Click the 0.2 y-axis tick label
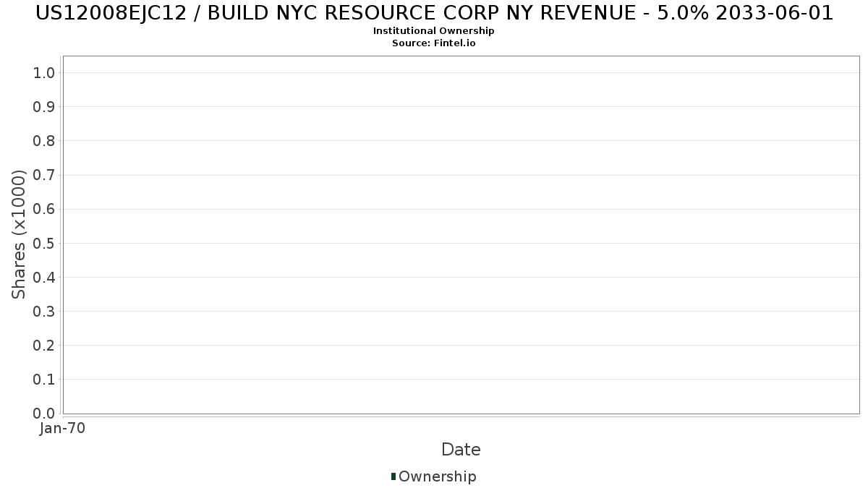Viewport: 868px width, 488px height. pyautogui.click(x=44, y=346)
